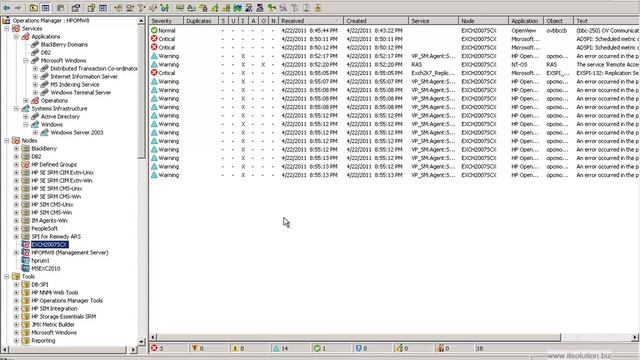Click the green Normal severity icon

click(x=154, y=30)
